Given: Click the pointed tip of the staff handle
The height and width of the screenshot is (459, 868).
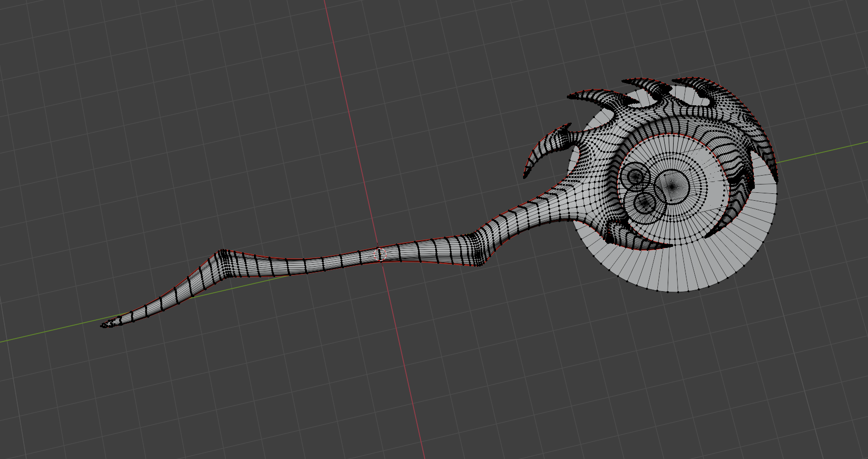Looking at the screenshot, I should (104, 325).
